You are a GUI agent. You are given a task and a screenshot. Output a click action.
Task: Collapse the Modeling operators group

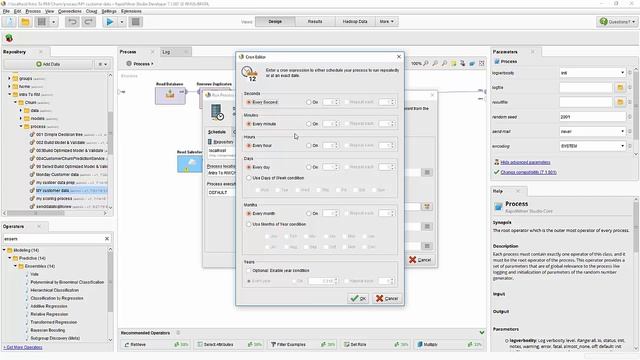(x=4, y=250)
